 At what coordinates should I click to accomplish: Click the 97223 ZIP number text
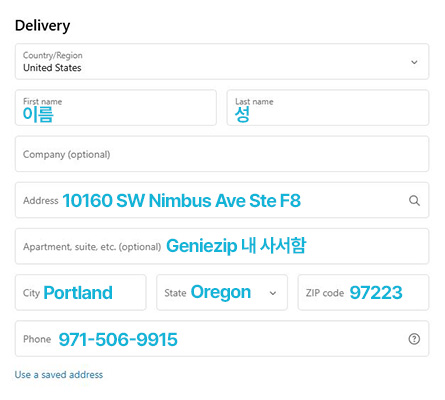[376, 293]
